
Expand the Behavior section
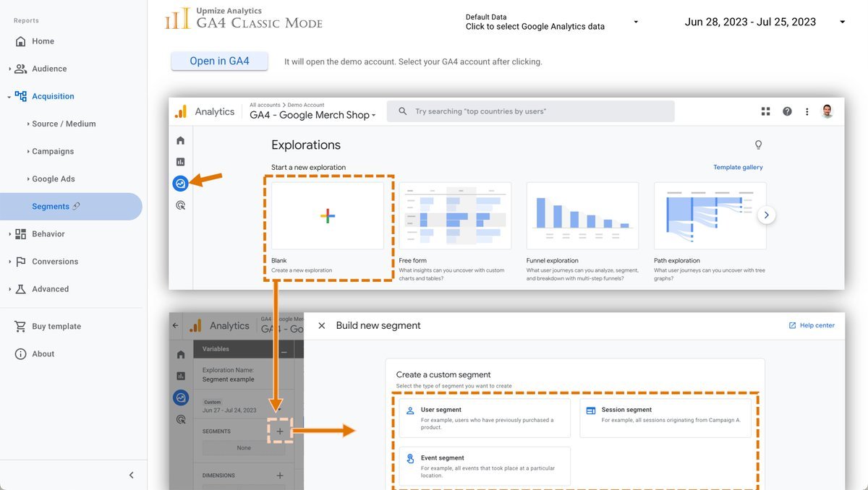tap(10, 234)
